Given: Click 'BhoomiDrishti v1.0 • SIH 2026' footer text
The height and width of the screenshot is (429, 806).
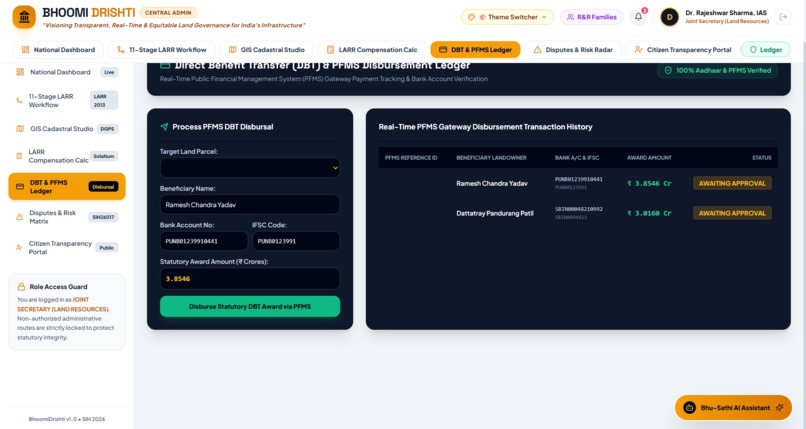Looking at the screenshot, I should 67,419.
